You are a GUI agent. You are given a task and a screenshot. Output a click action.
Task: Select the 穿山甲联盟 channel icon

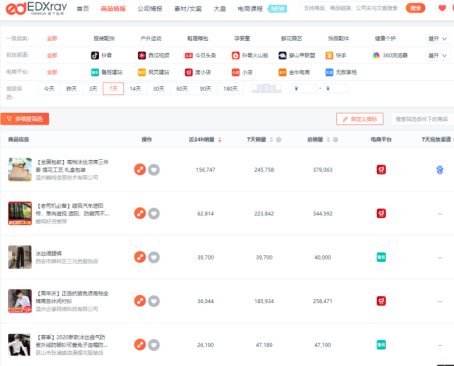tap(283, 55)
